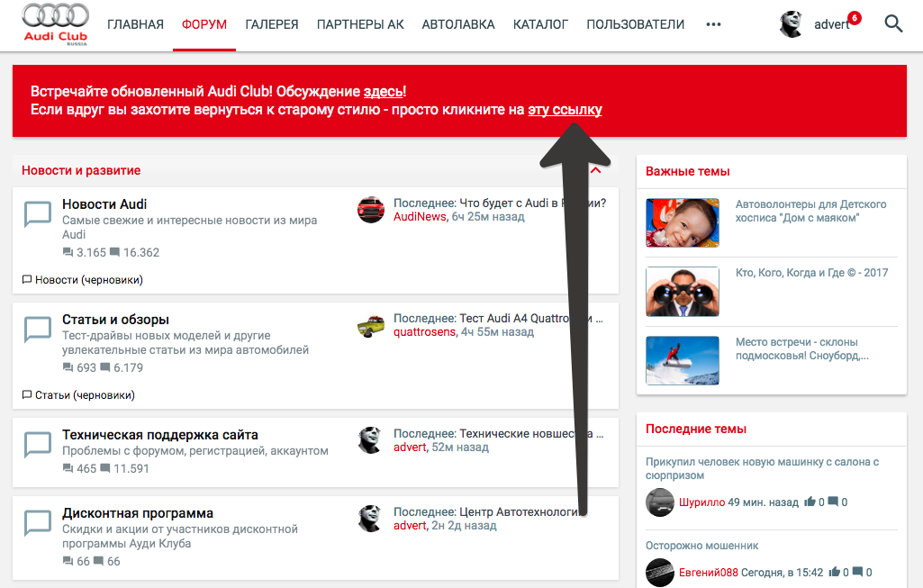Open the ГАЛЕРЕЯ menu item
The height and width of the screenshot is (588, 923).
[x=272, y=24]
